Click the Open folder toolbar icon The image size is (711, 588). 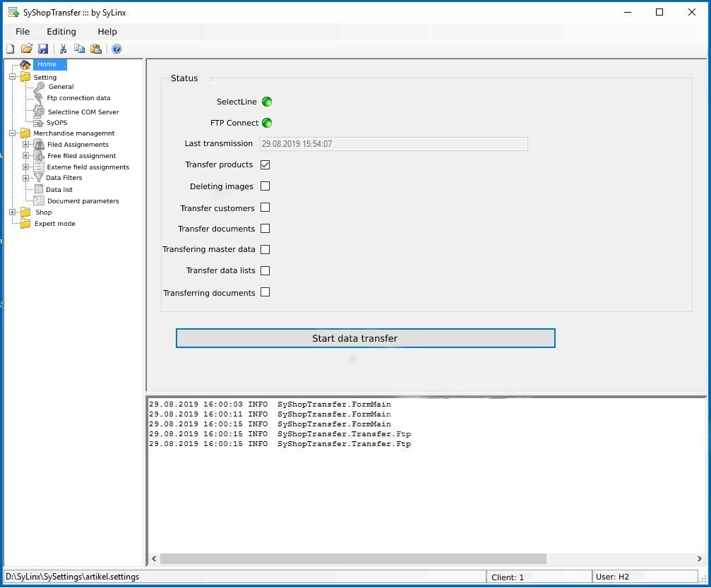coord(27,49)
